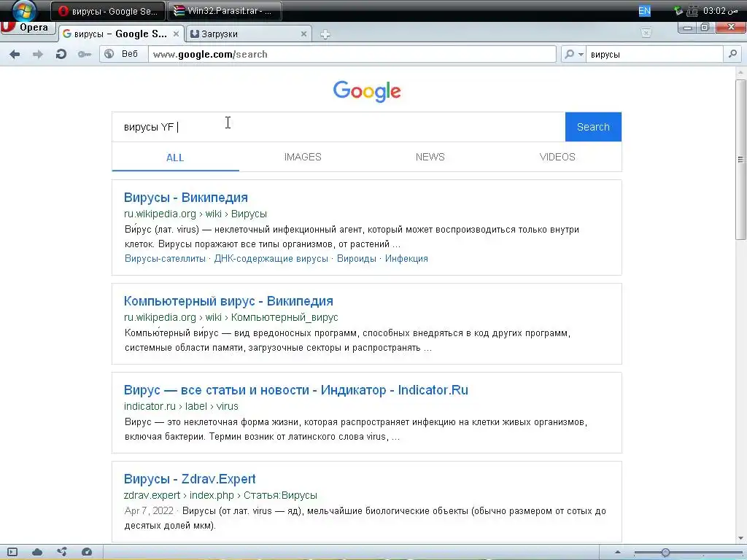
Task: Open the closed tabs trash icon
Action: (x=646, y=33)
